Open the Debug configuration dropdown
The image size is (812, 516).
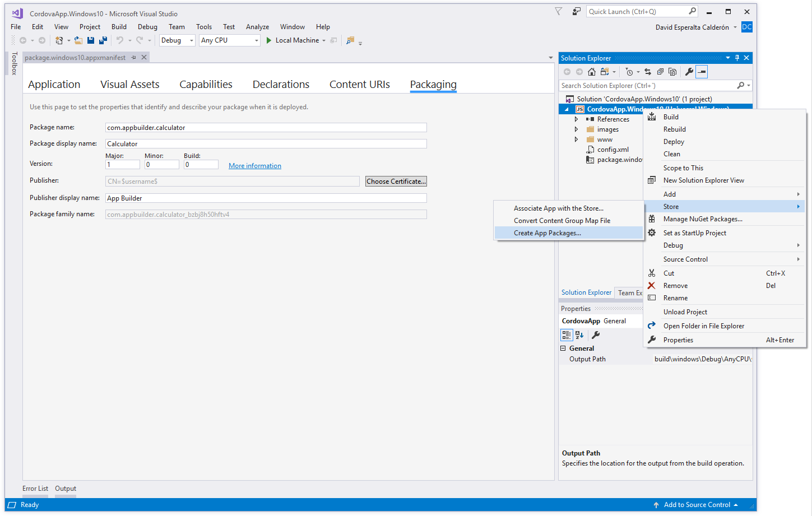[x=192, y=40]
